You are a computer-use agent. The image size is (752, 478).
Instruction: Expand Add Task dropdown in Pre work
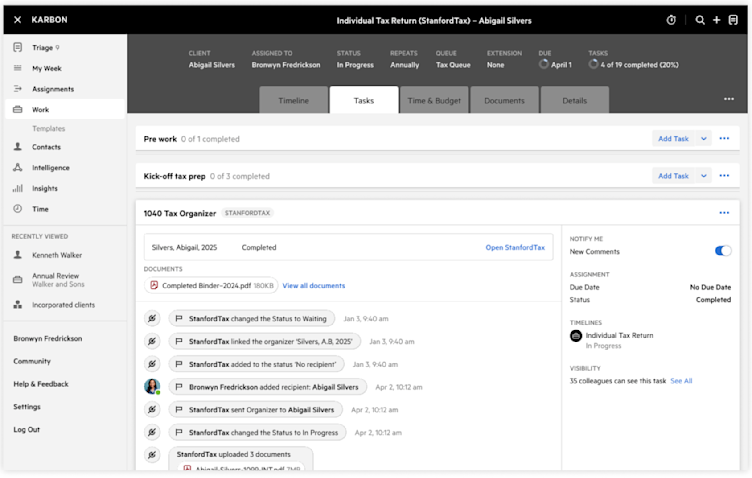click(x=704, y=139)
